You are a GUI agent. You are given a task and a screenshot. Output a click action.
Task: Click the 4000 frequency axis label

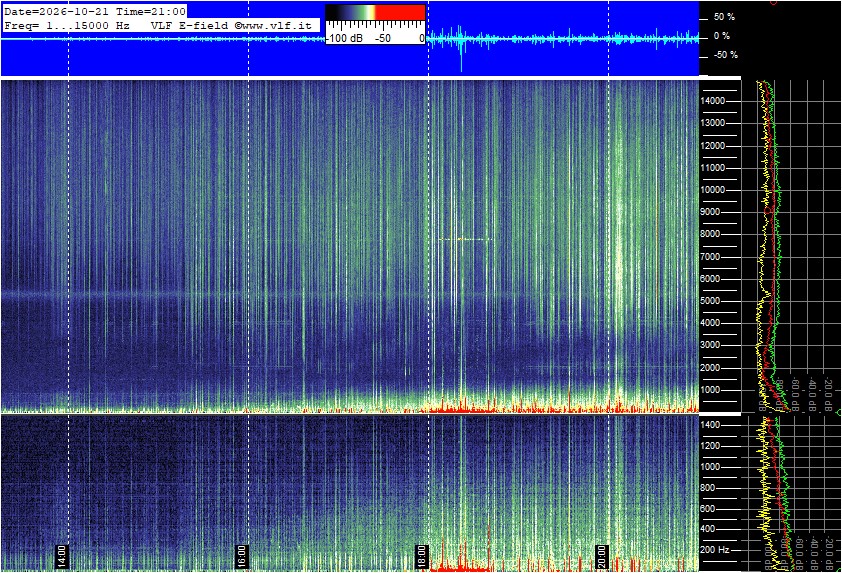coord(710,323)
